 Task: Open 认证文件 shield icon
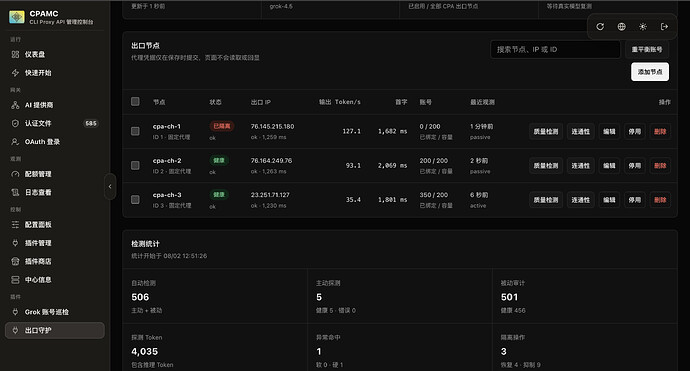15,123
